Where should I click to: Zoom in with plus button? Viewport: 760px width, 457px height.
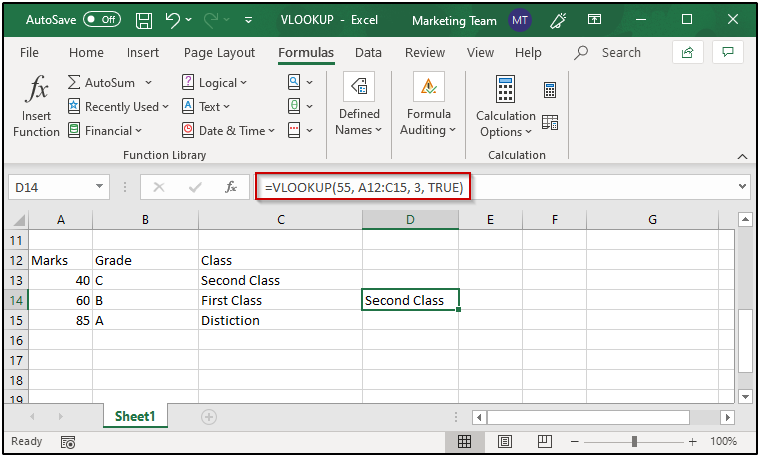(693, 441)
